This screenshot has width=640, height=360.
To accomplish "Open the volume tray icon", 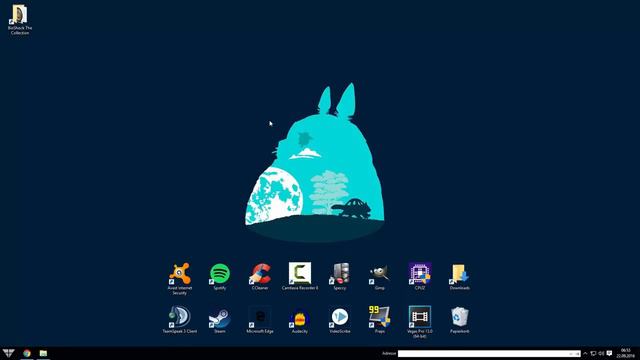I will click(x=601, y=353).
